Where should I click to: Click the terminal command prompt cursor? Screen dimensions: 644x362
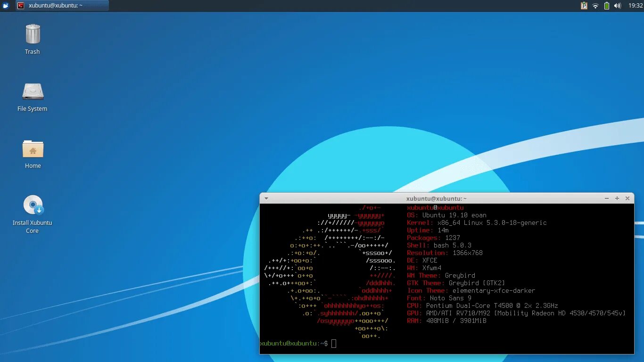click(334, 344)
